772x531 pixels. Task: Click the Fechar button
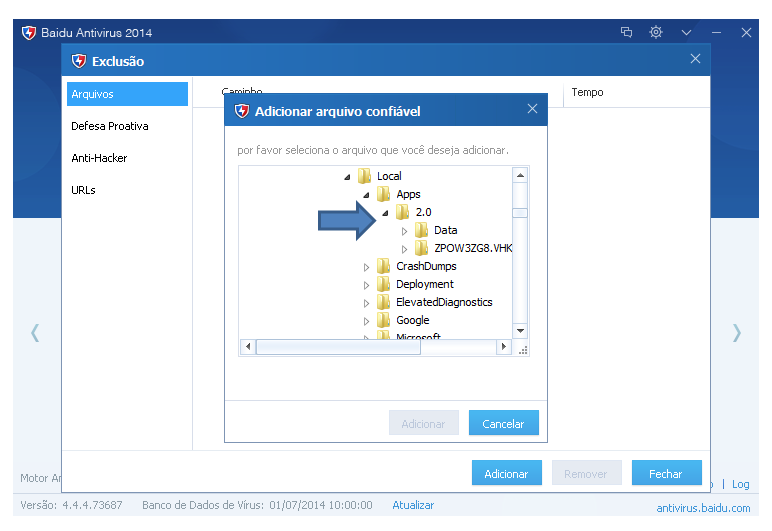(667, 473)
